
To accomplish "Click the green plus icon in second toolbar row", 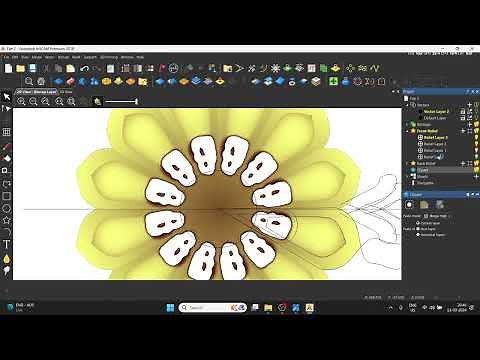I will pyautogui.click(x=333, y=81).
